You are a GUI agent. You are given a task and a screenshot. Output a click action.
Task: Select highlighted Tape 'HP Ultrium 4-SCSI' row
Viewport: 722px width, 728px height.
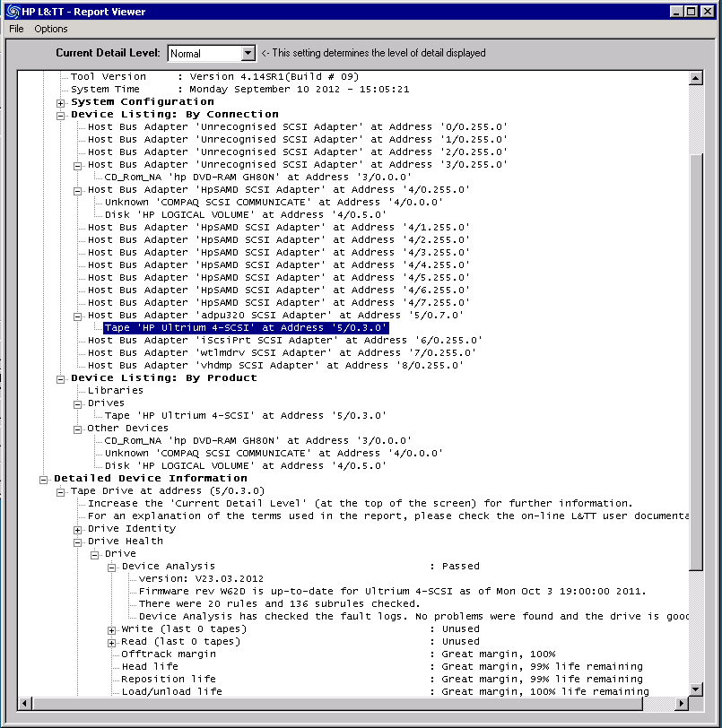(x=246, y=328)
